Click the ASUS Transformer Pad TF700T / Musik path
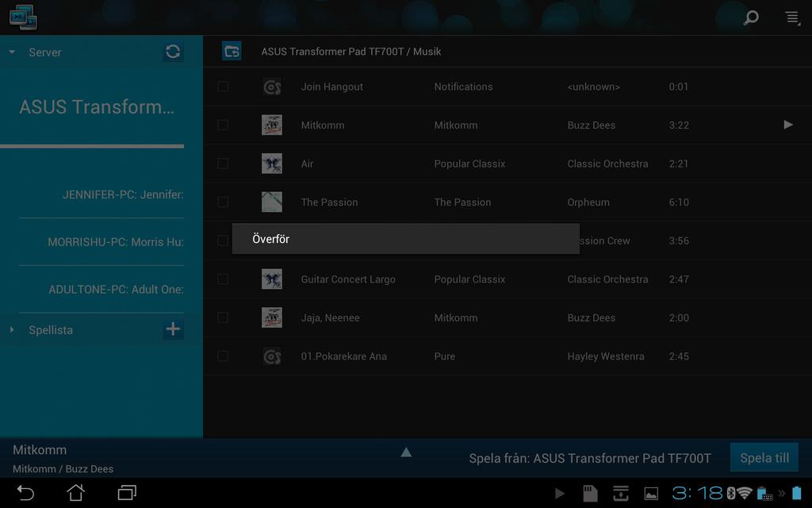Viewport: 812px width, 508px height. click(351, 52)
